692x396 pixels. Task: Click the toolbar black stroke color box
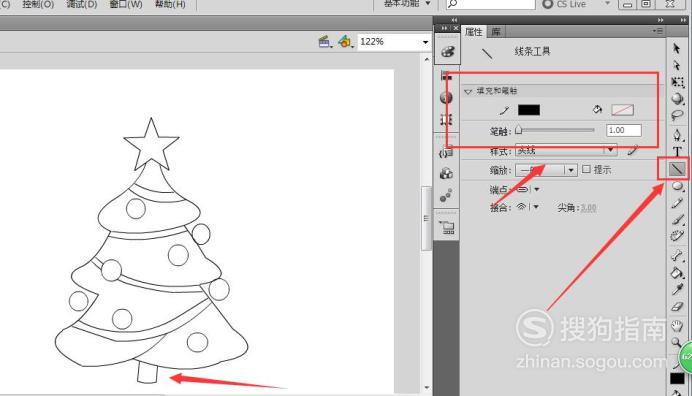pos(677,378)
